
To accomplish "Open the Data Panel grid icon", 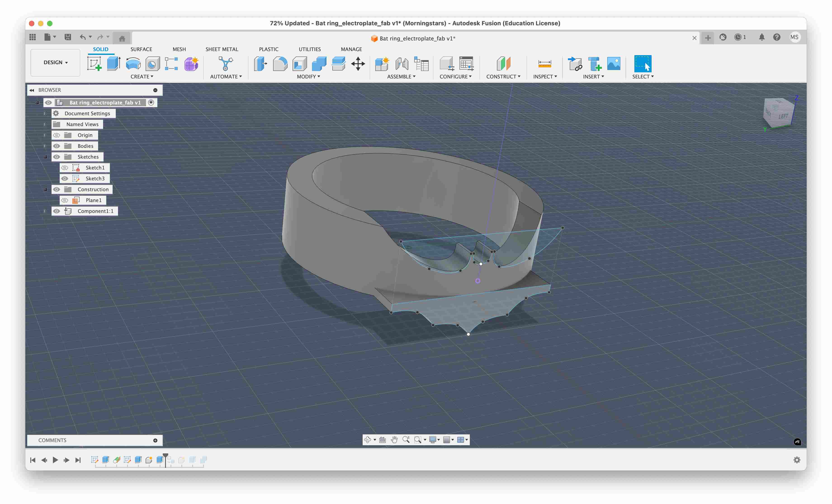I will tap(32, 37).
